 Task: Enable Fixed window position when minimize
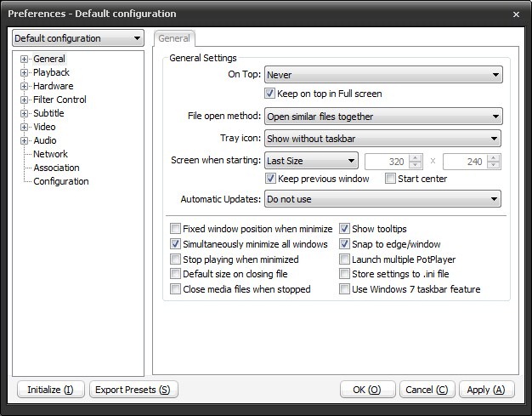[x=175, y=229]
